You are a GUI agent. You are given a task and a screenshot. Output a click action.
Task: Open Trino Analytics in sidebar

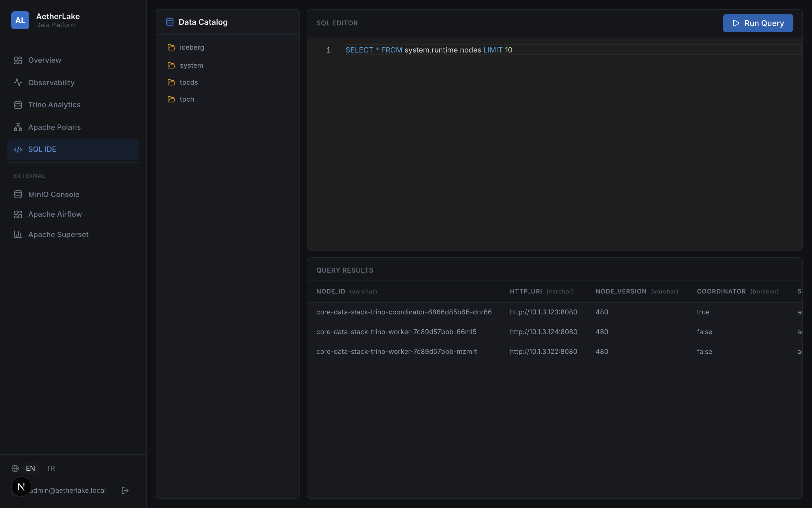click(73, 105)
